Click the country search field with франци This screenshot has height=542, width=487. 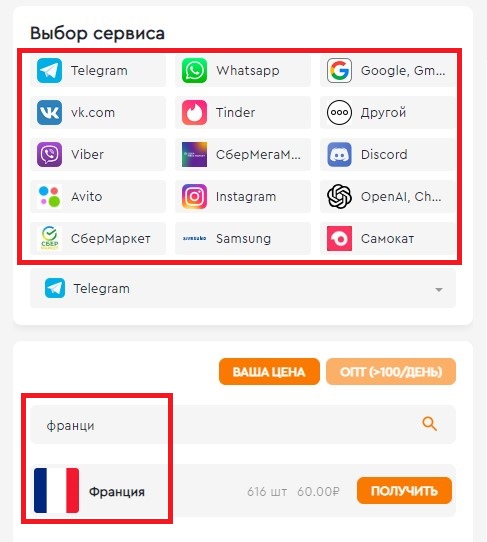click(243, 424)
